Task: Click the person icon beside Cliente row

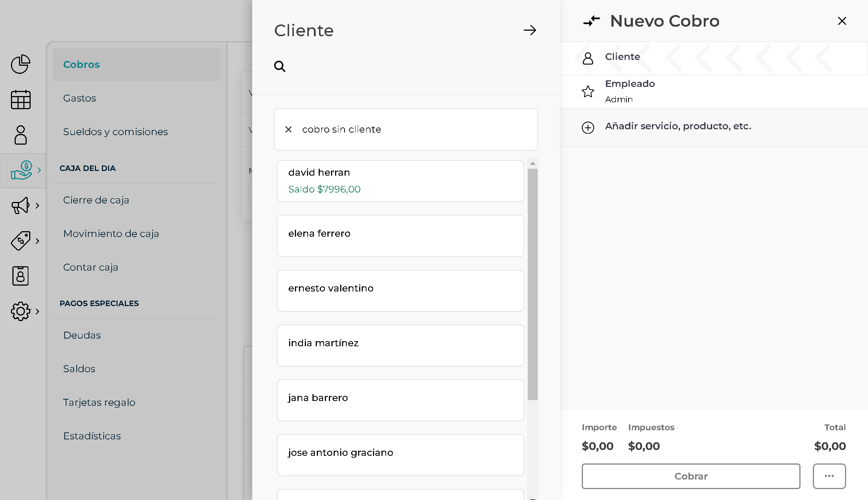Action: point(588,58)
